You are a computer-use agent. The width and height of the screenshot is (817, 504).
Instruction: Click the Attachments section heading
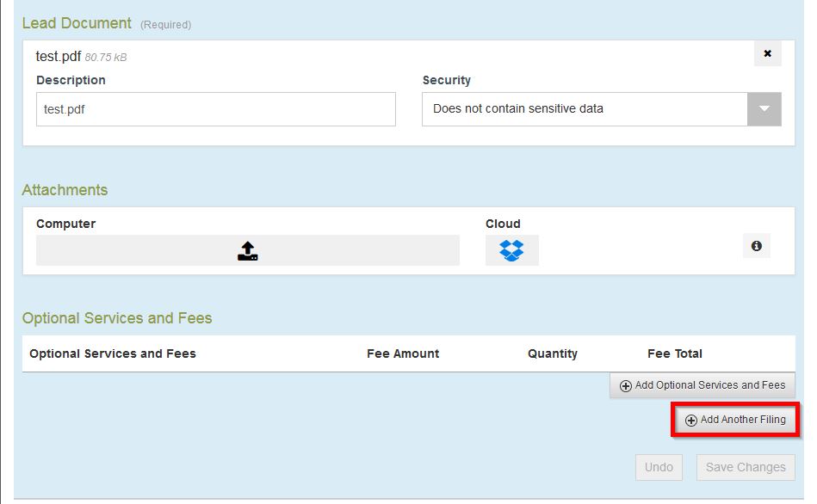tap(65, 190)
